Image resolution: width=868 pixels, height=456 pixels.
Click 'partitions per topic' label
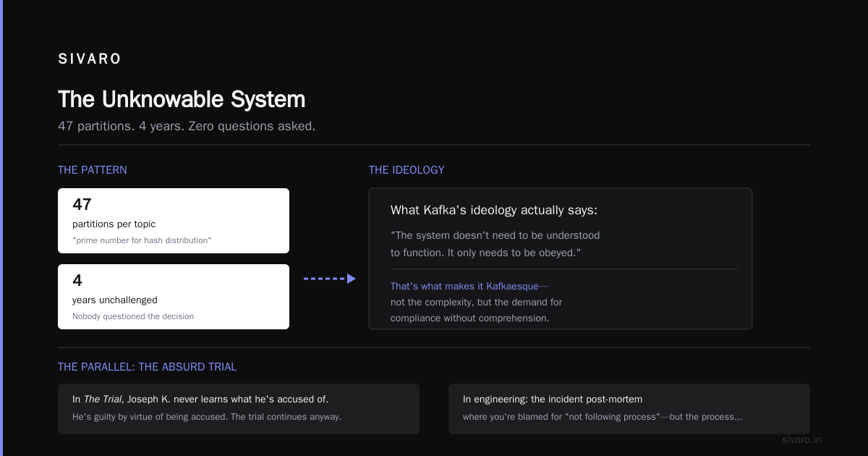[x=114, y=224]
